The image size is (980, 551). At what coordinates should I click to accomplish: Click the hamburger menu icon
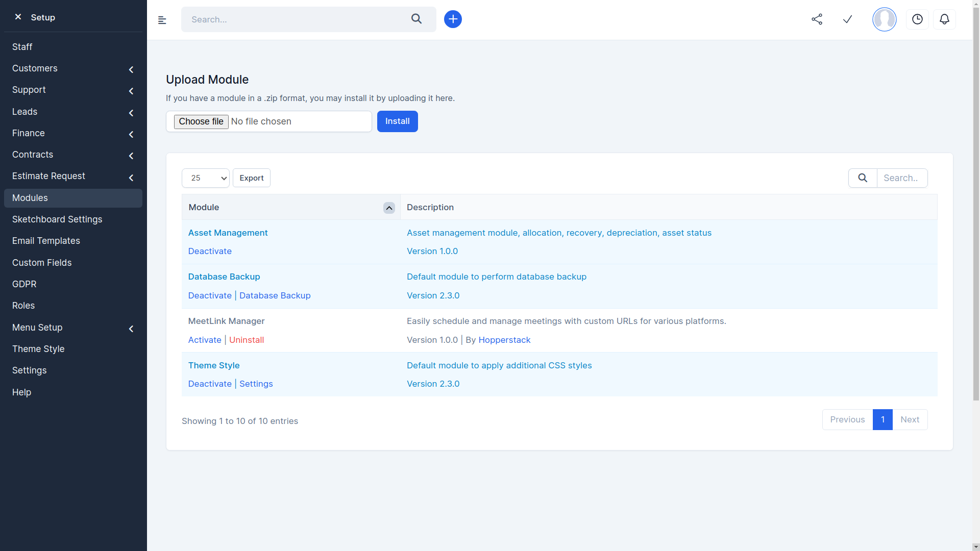pyautogui.click(x=162, y=19)
